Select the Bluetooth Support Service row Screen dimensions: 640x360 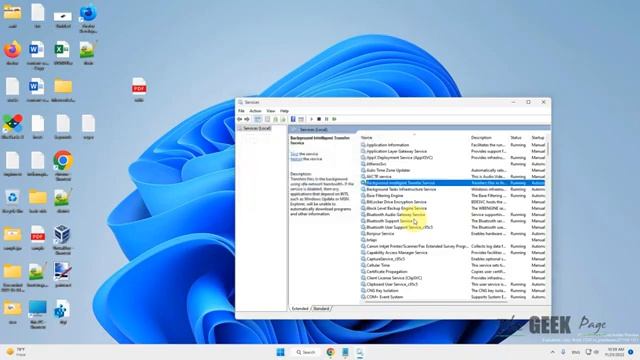pyautogui.click(x=453, y=221)
